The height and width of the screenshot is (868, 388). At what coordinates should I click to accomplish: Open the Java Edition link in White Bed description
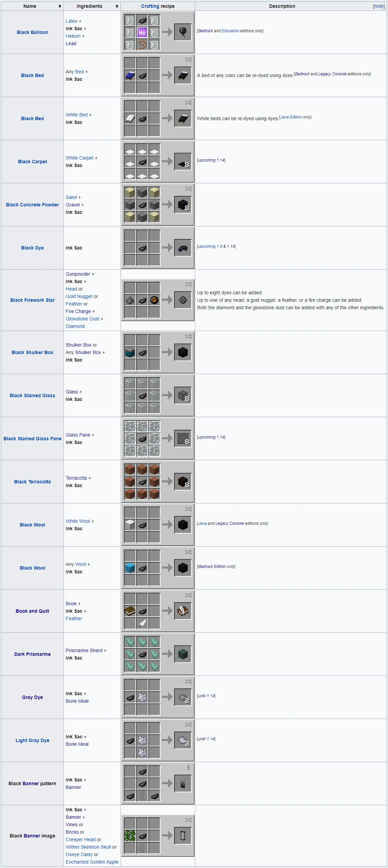pyautogui.click(x=291, y=117)
